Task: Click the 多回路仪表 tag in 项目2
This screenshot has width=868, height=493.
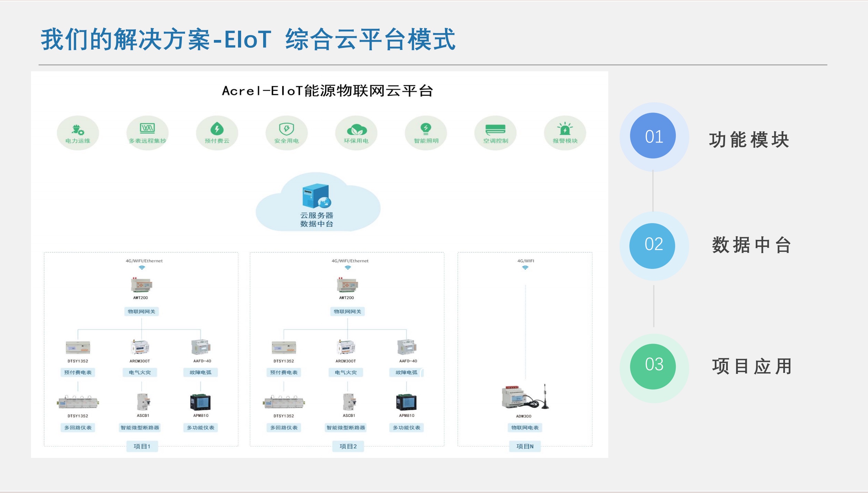Action: (284, 428)
